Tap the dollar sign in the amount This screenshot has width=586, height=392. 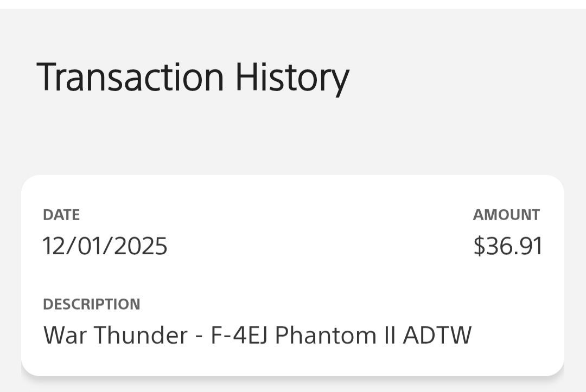(x=479, y=246)
